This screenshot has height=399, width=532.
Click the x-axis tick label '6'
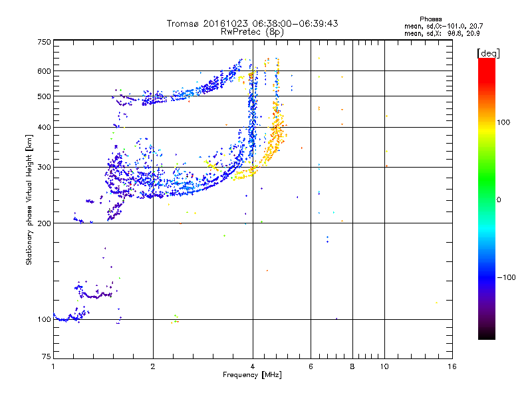pyautogui.click(x=311, y=366)
